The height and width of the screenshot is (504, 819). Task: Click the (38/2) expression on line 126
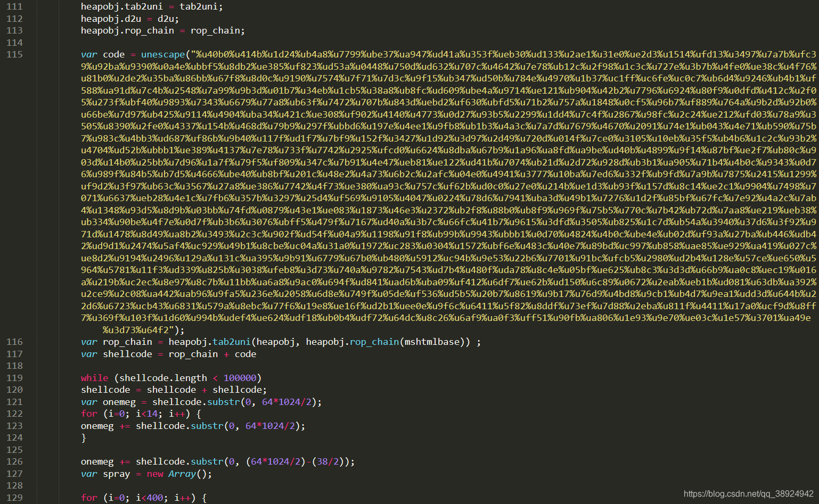(x=330, y=461)
